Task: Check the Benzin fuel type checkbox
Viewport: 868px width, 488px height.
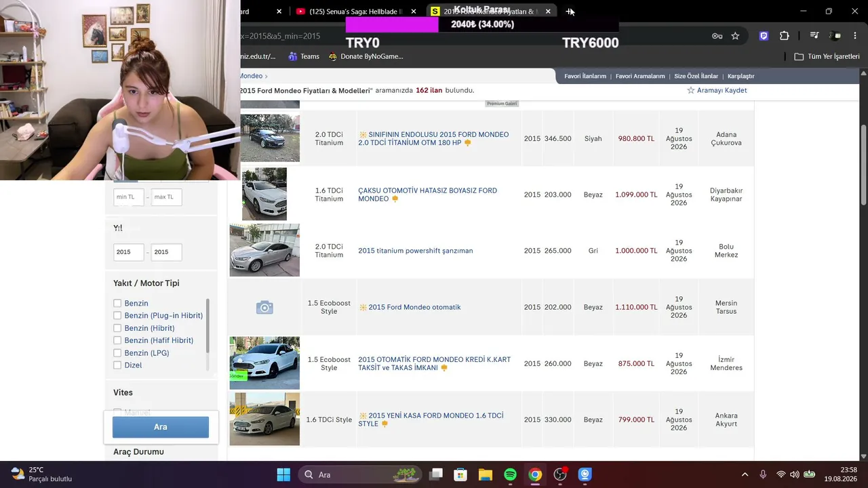Action: (x=117, y=304)
